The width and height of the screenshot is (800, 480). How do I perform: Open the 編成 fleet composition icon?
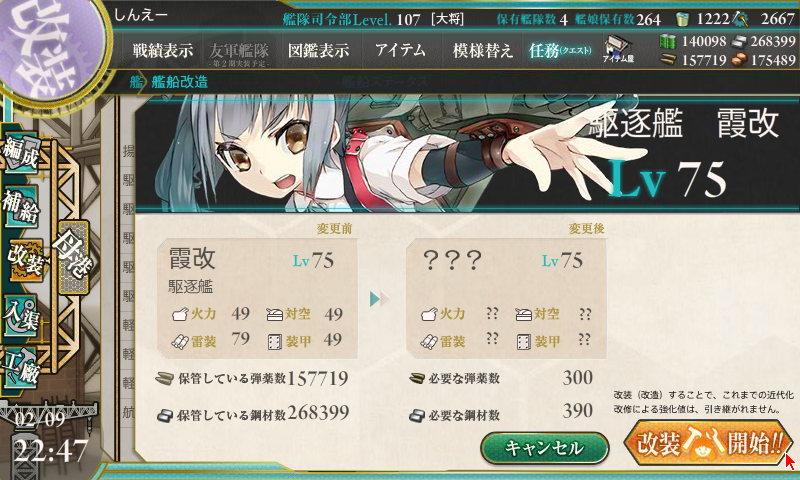(x=20, y=153)
